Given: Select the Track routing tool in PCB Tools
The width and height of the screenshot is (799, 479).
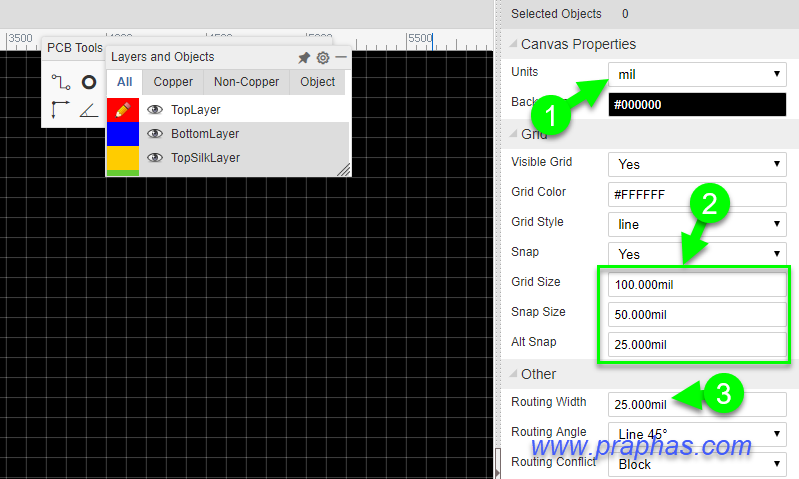Looking at the screenshot, I should tap(61, 82).
